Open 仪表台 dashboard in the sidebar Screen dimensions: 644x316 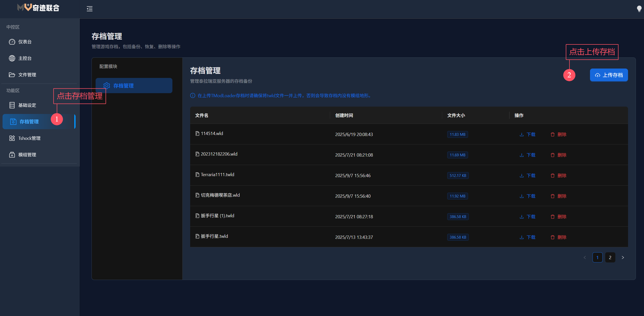25,42
